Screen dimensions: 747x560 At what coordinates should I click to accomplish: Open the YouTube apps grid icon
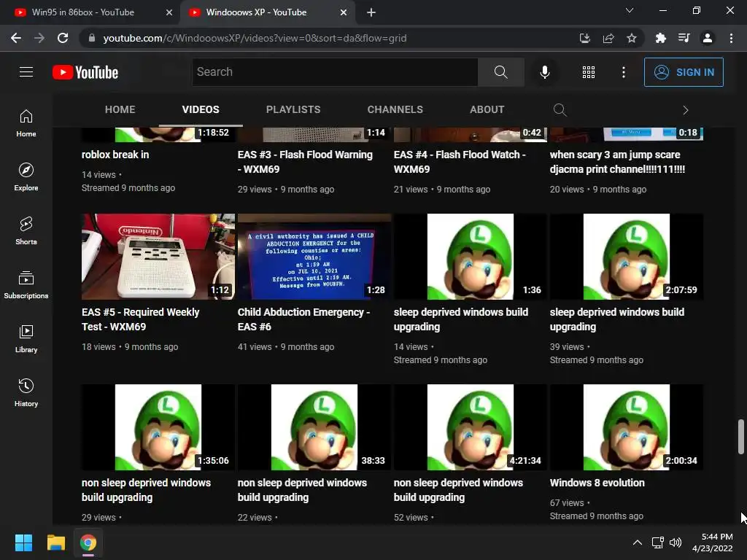point(589,72)
